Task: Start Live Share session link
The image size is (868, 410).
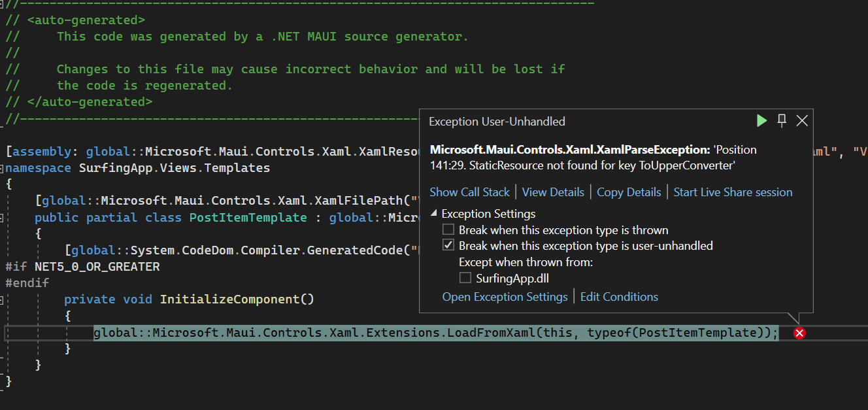Action: [x=733, y=192]
